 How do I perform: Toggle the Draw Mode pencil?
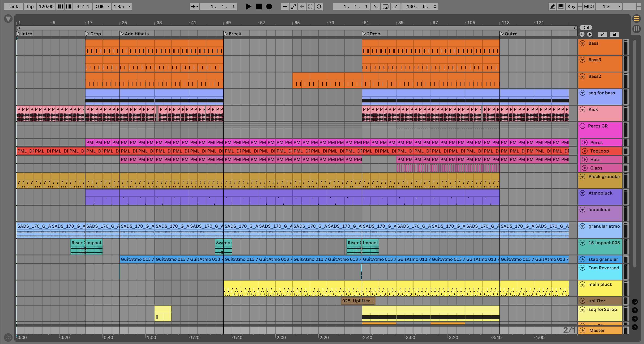[552, 6]
